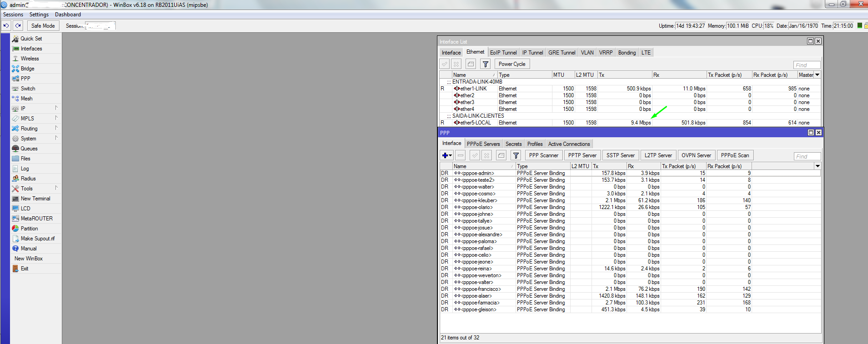Switch to Active Connections tab
868x344 pixels.
569,144
